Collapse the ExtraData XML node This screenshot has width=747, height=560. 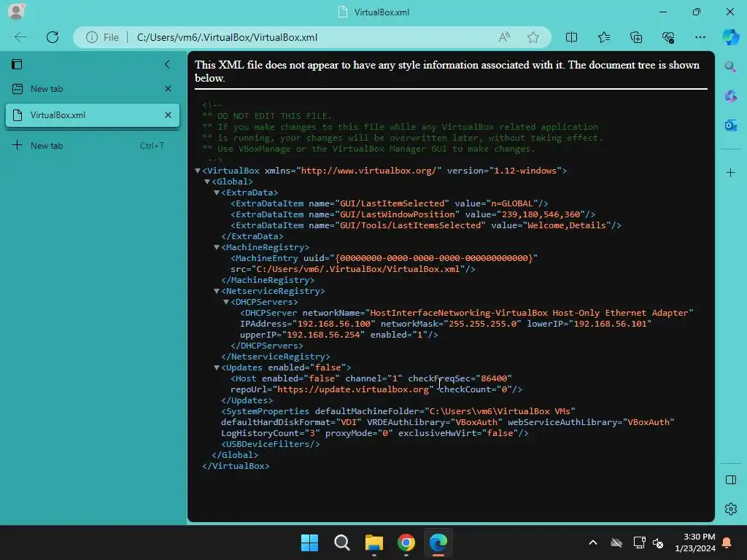(217, 192)
